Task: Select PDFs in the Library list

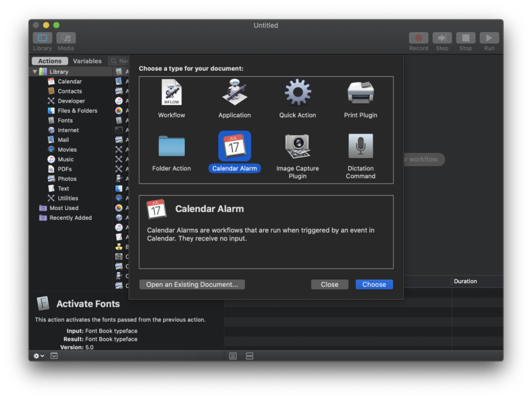Action: point(64,169)
